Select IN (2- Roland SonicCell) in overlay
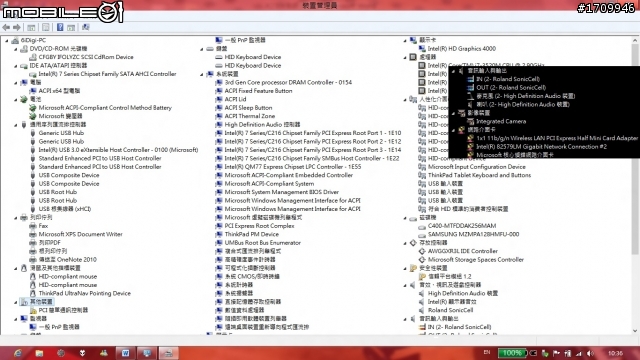The height and width of the screenshot is (360, 640). pos(508,79)
